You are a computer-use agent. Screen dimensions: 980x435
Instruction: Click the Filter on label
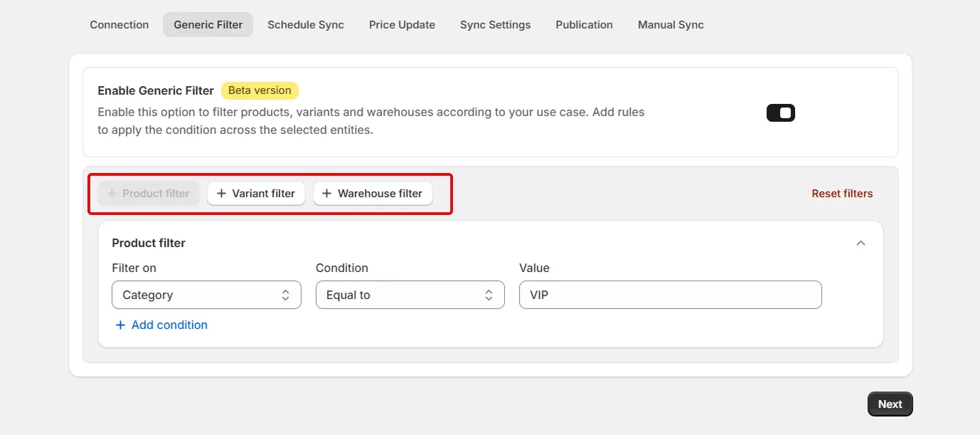click(134, 268)
